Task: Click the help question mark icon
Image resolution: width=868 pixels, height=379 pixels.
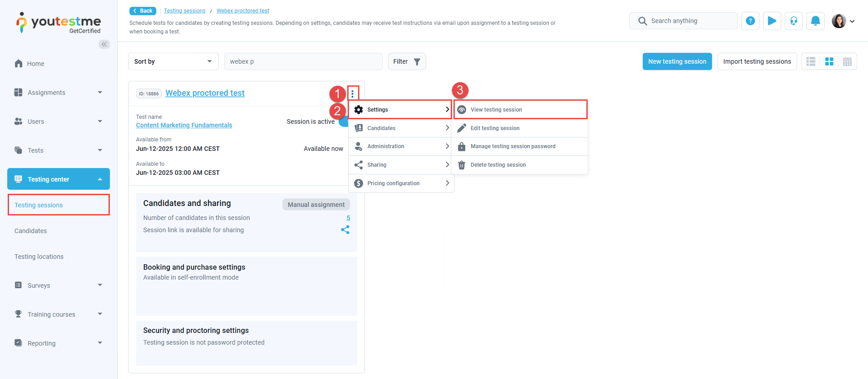Action: point(750,21)
